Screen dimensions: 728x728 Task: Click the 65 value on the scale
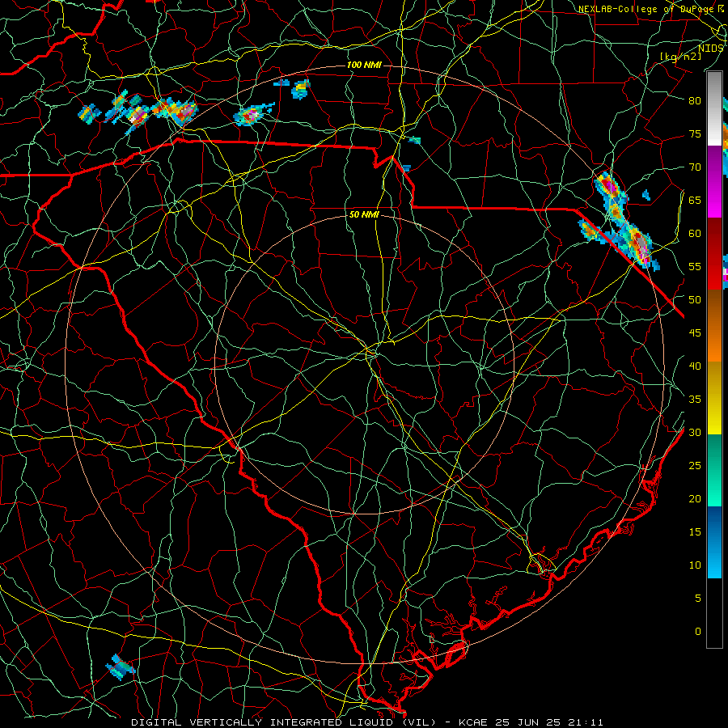[x=695, y=201]
